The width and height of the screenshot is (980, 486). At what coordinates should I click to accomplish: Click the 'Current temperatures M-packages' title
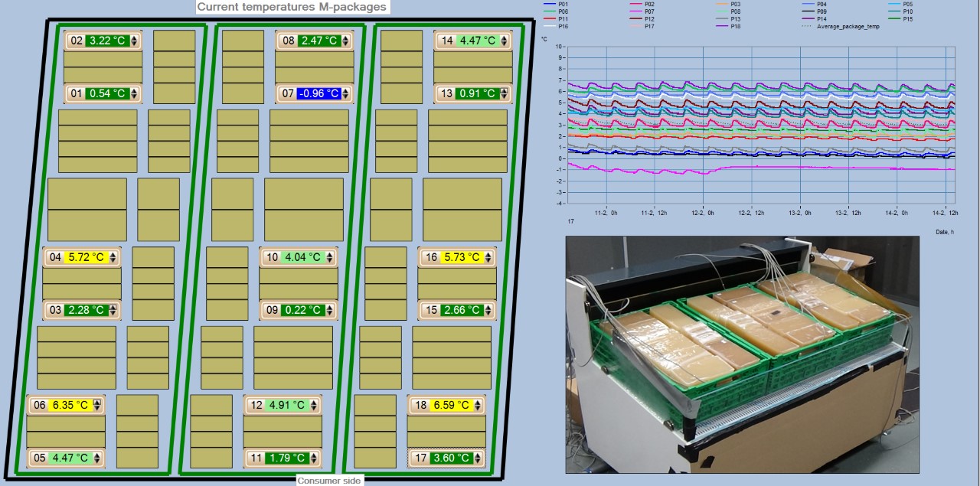pyautogui.click(x=292, y=7)
